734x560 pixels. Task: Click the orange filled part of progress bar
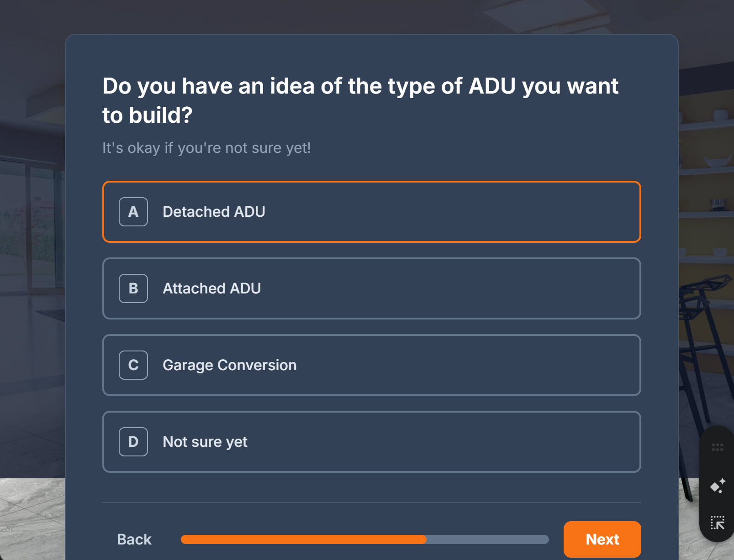pyautogui.click(x=303, y=539)
